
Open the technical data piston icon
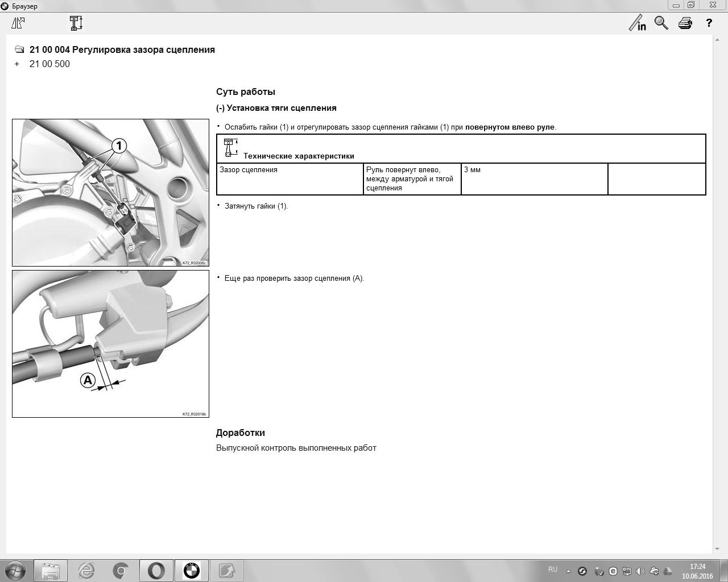click(76, 23)
